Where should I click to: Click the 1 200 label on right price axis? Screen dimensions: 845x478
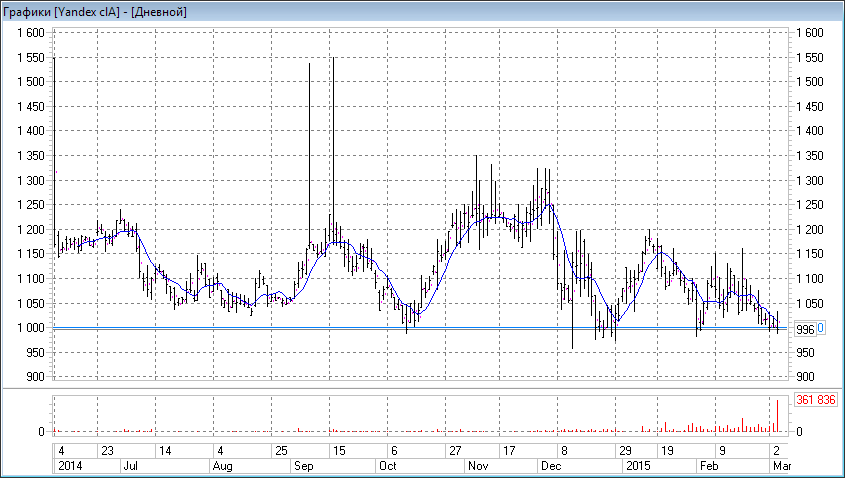tap(809, 230)
